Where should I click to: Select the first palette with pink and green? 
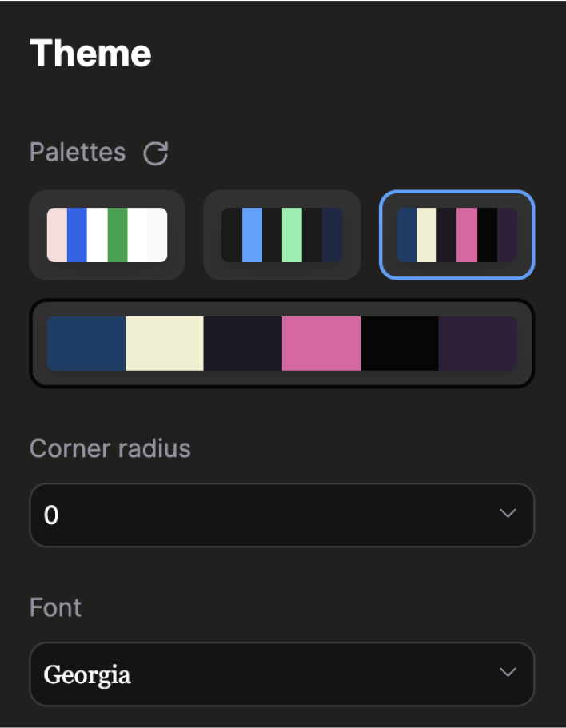click(106, 234)
